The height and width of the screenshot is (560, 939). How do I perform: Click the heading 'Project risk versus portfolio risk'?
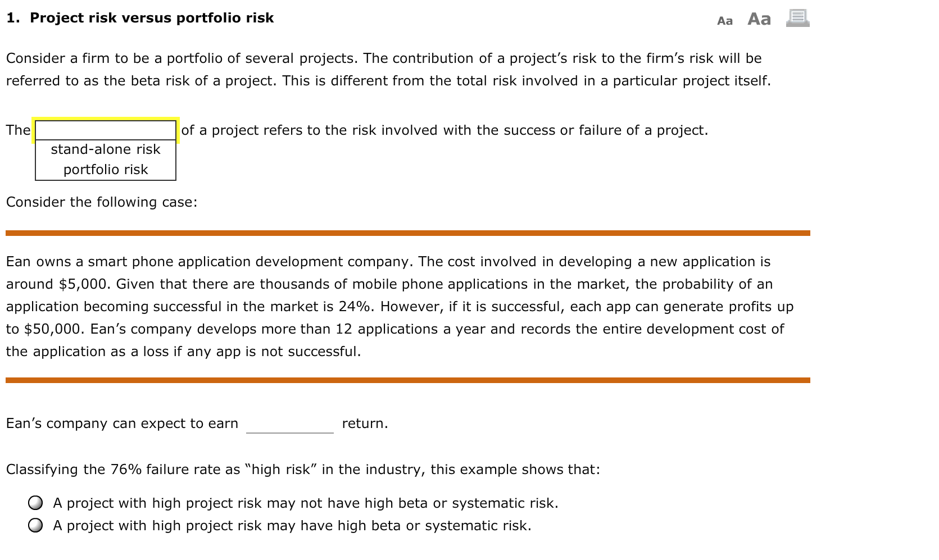click(140, 17)
